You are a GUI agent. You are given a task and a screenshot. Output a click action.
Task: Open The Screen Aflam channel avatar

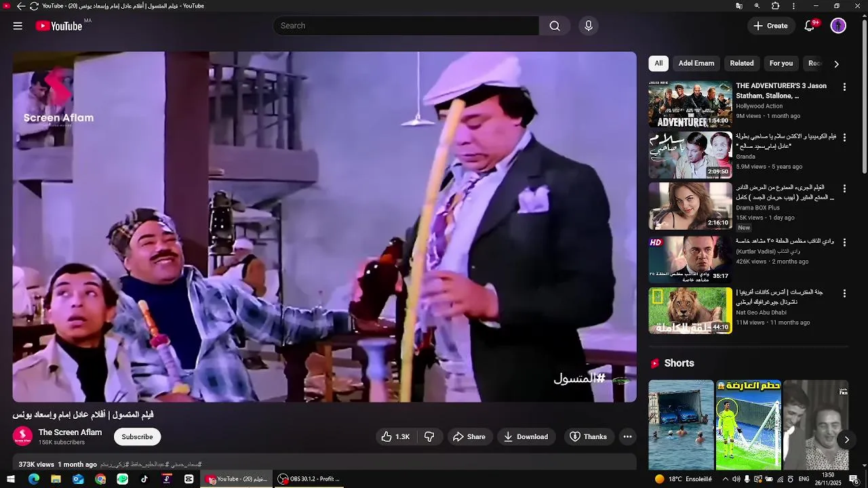pyautogui.click(x=23, y=436)
